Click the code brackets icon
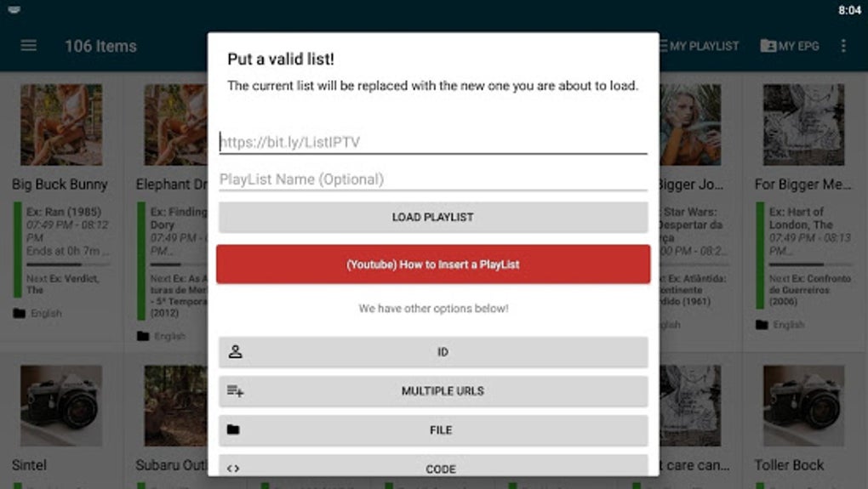868x489 pixels. [234, 469]
